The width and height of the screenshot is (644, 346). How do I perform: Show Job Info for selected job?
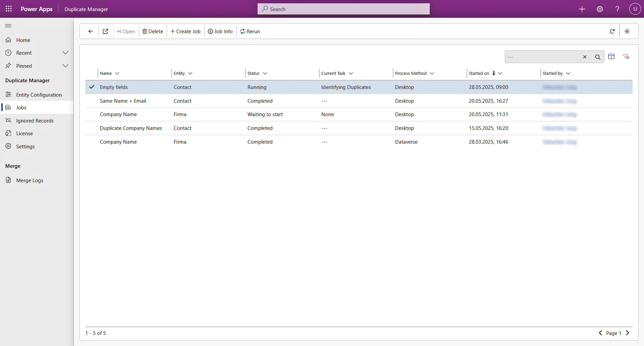tap(220, 32)
